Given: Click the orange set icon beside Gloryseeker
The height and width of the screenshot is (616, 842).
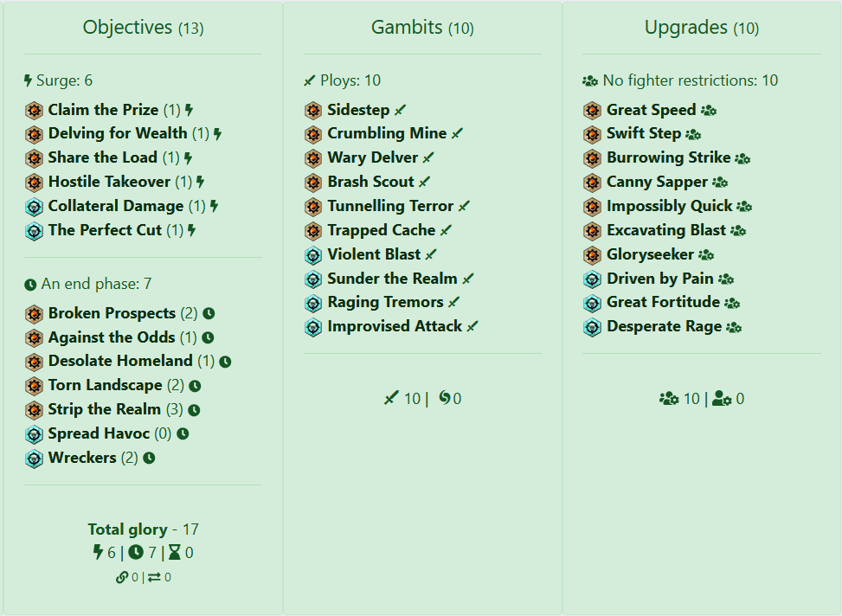Looking at the screenshot, I should point(592,255).
